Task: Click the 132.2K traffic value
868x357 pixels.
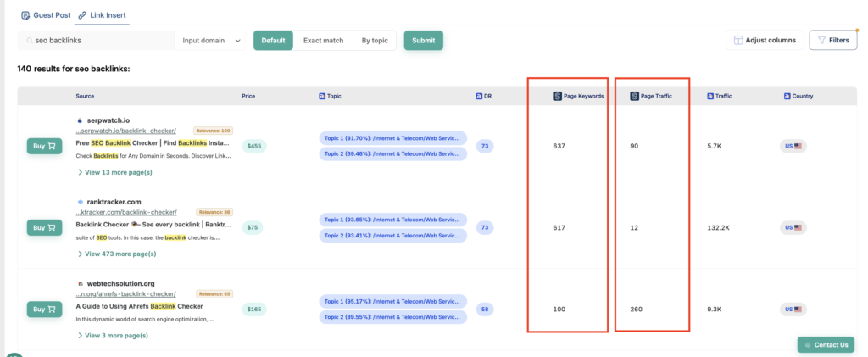Action: click(719, 227)
